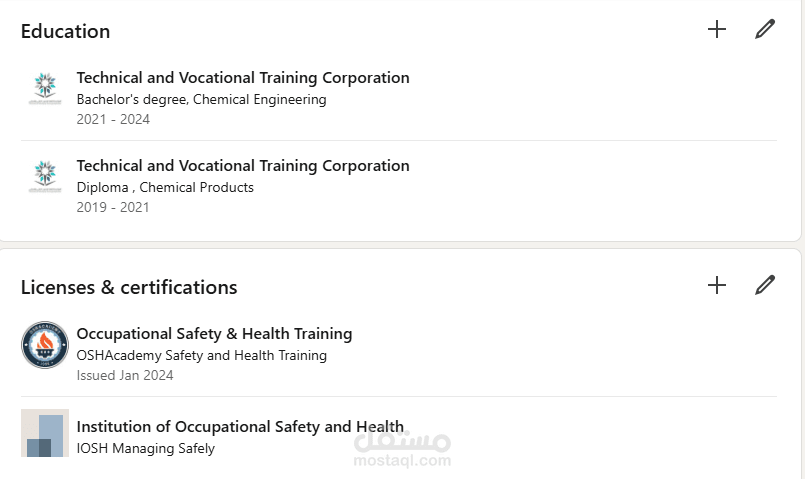Click the Education section heading

tap(65, 31)
